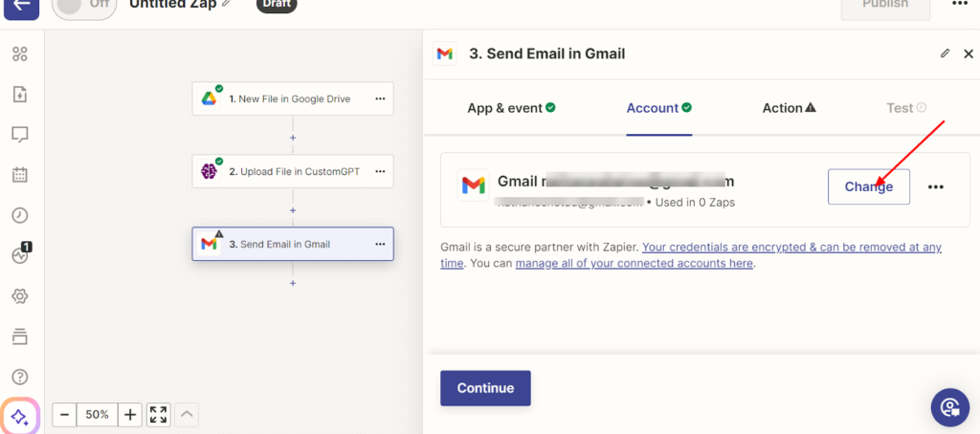Expand the collapsed chevron-up toolbar button
Image resolution: width=980 pixels, height=434 pixels.
click(187, 415)
